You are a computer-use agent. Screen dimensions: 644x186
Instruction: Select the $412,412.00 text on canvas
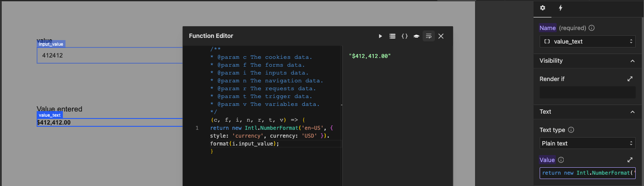click(54, 123)
